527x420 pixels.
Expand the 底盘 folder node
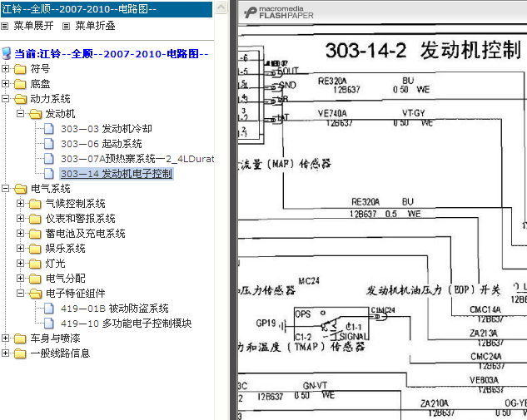point(5,84)
